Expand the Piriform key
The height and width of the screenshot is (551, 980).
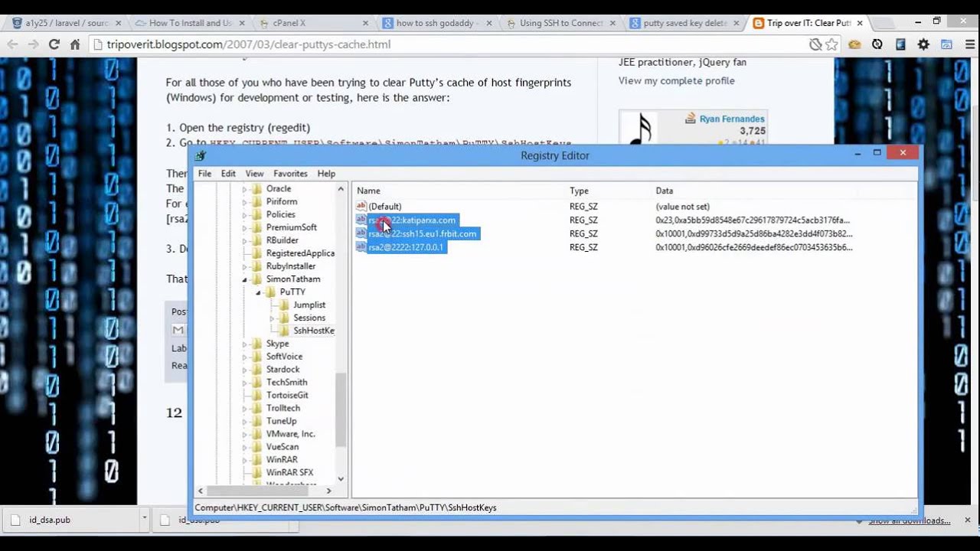[245, 202]
